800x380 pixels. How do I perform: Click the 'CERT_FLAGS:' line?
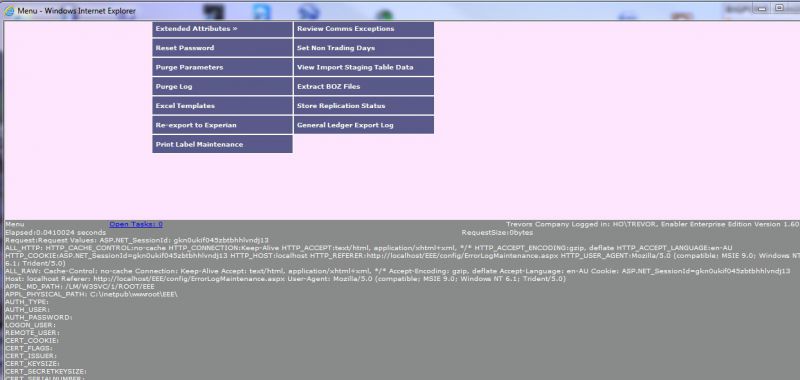click(x=29, y=348)
